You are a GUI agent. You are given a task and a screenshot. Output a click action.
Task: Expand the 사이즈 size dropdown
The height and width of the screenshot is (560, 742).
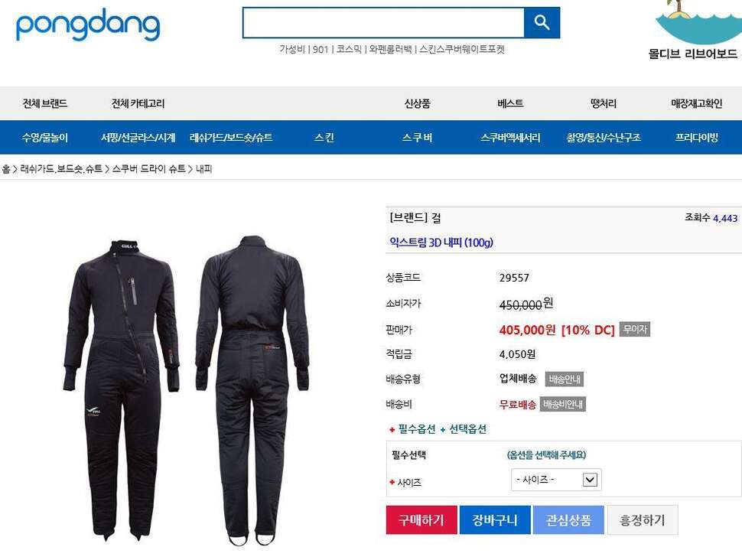[556, 480]
